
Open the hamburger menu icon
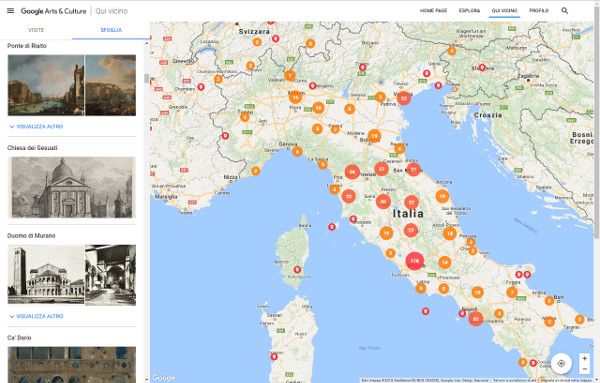(x=10, y=11)
